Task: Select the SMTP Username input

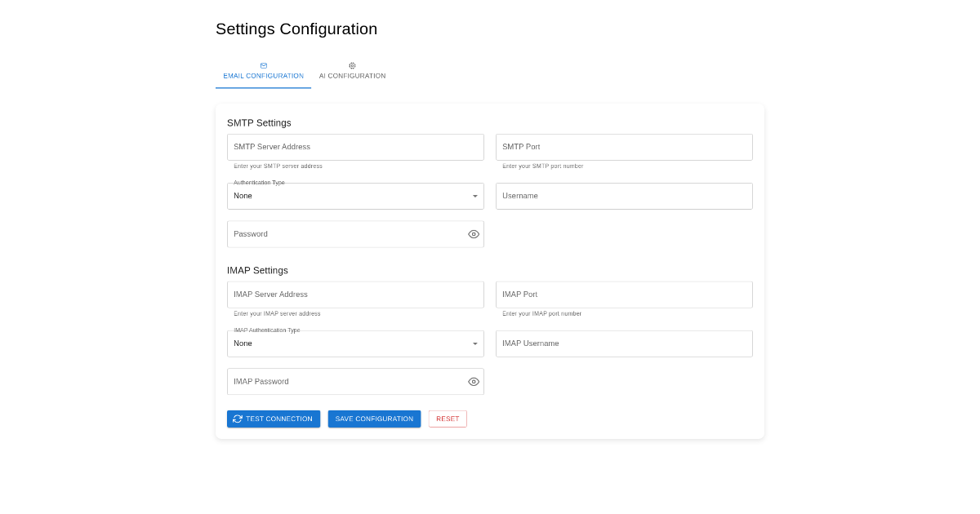Action: 624,196
